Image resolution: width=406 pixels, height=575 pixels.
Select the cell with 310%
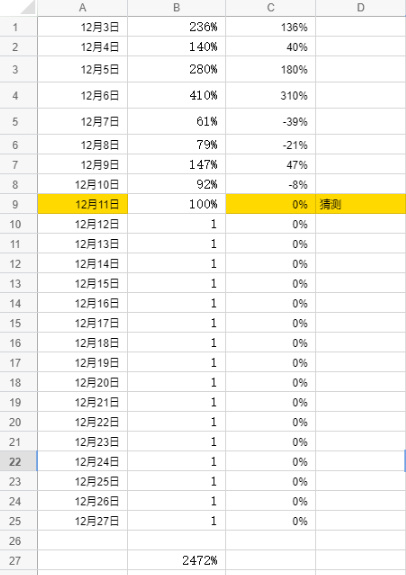(271, 95)
